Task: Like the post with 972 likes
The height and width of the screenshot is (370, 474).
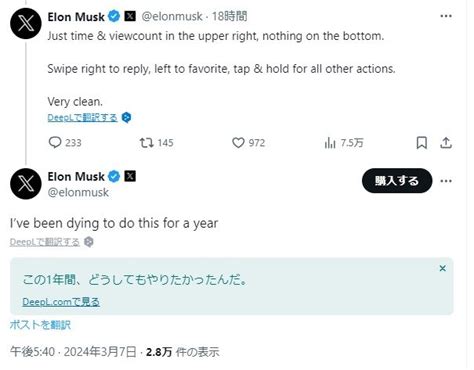Action: pyautogui.click(x=238, y=143)
